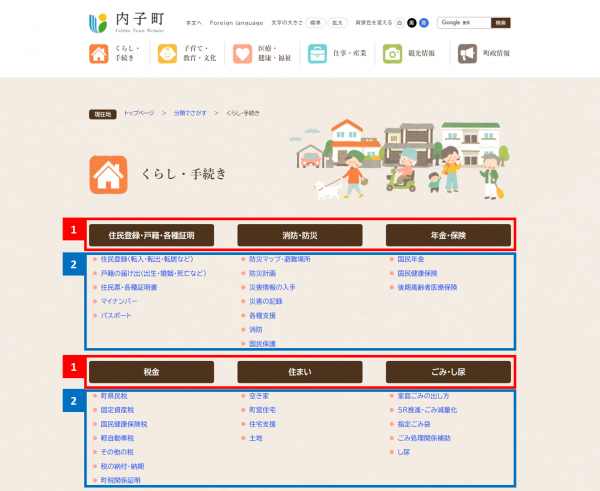Jump to main content via 本文へ
Viewport: 600px width, 491px height.
pos(194,23)
